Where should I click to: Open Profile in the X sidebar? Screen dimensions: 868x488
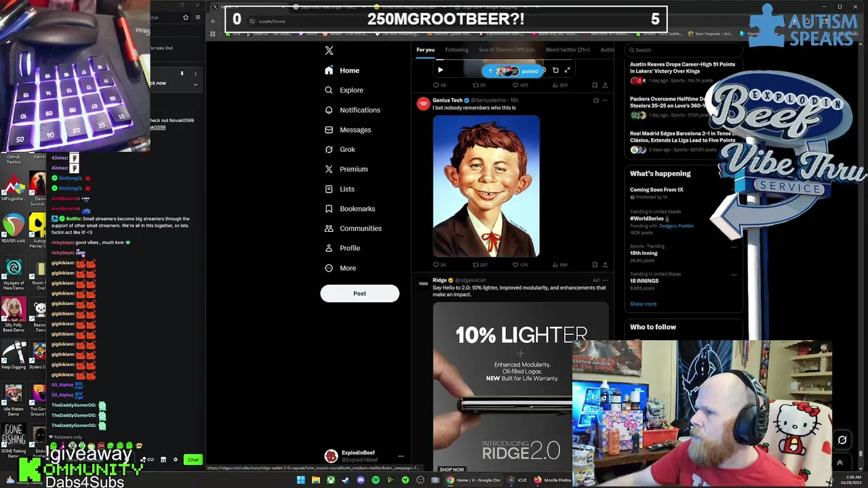coord(342,248)
